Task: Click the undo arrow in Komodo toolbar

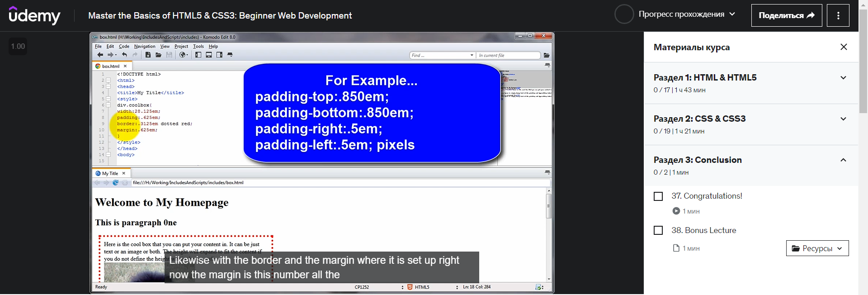Action: (124, 55)
